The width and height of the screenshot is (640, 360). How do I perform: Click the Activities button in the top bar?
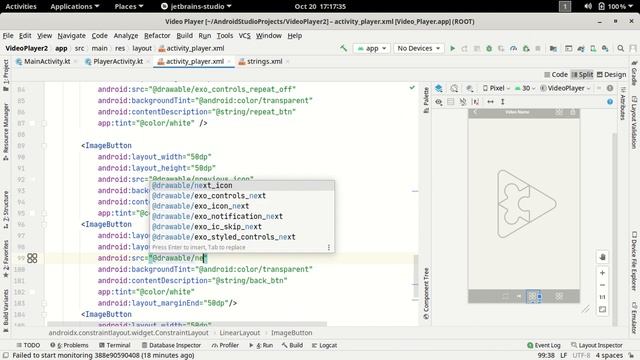pyautogui.click(x=21, y=6)
